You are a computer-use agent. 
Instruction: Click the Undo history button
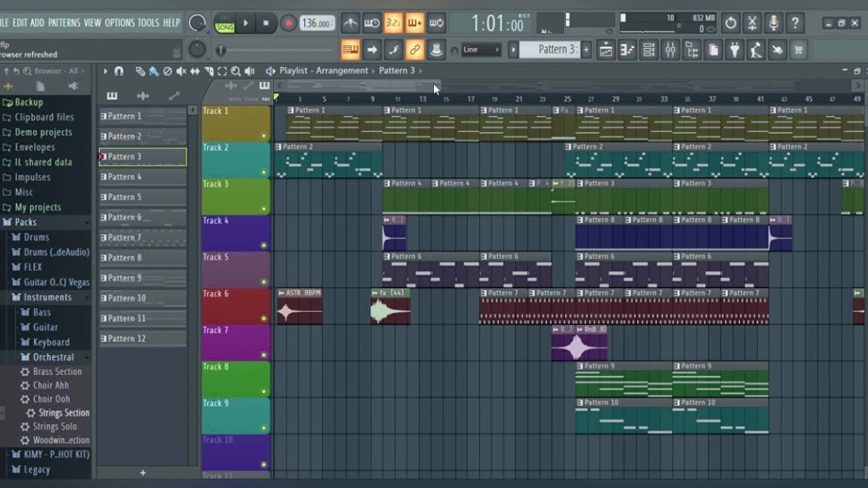tap(731, 23)
